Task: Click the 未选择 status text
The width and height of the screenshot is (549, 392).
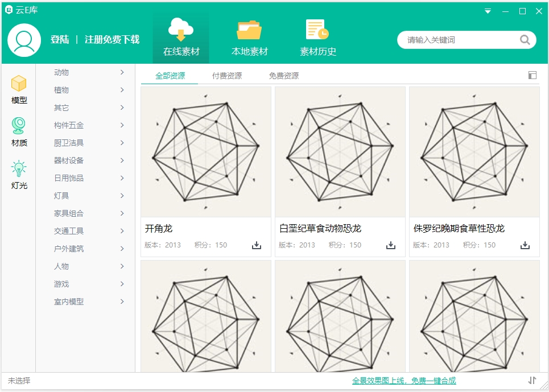Action: tap(19, 381)
